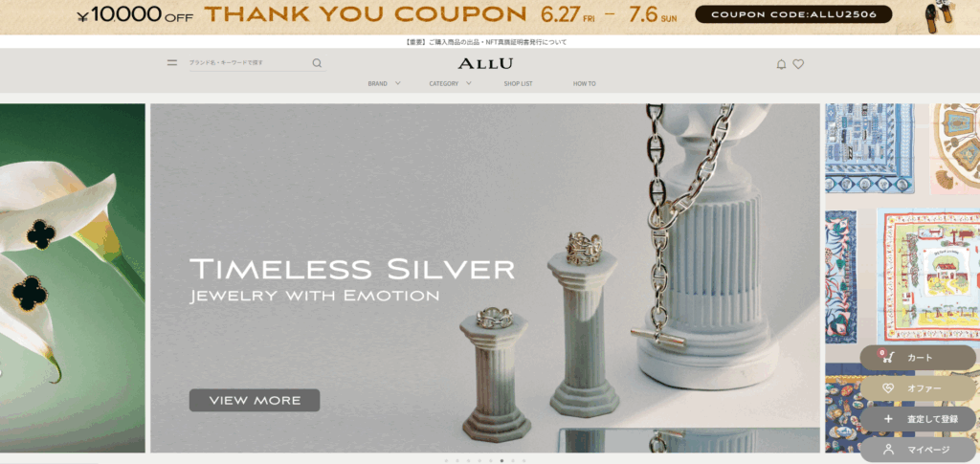Image resolution: width=980 pixels, height=464 pixels.
Task: Open notifications bell icon
Action: (781, 64)
